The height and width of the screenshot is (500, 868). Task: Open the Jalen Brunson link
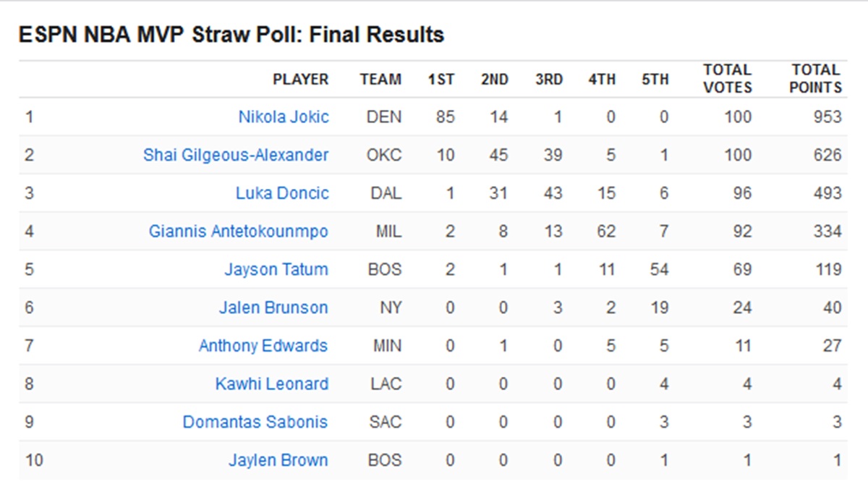click(x=273, y=308)
